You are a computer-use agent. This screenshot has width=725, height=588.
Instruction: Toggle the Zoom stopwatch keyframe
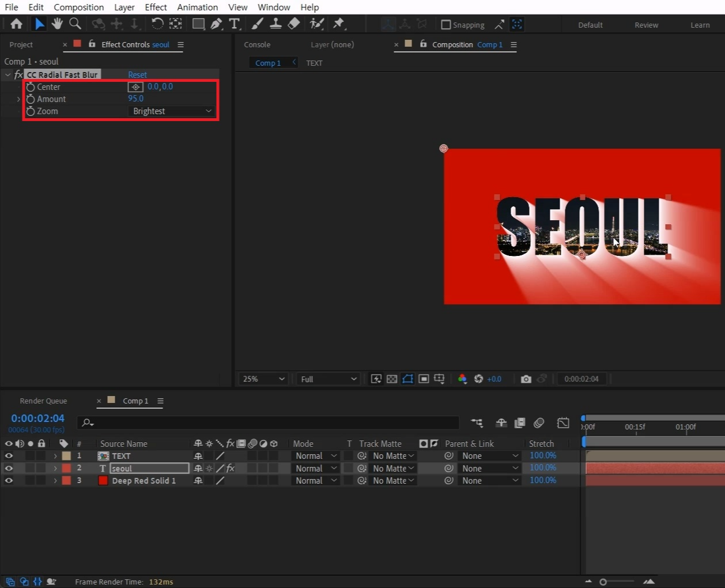pyautogui.click(x=31, y=111)
